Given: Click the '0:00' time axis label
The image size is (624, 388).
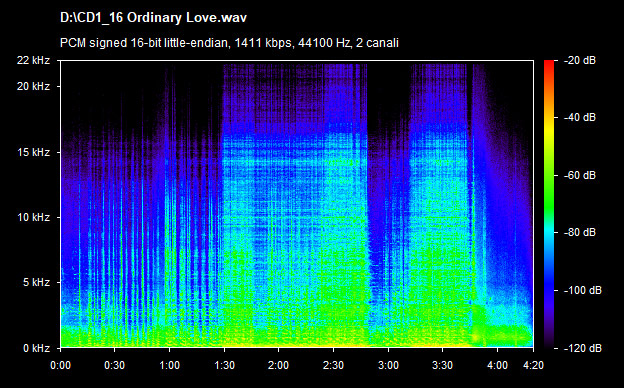Looking at the screenshot, I should [x=60, y=365].
